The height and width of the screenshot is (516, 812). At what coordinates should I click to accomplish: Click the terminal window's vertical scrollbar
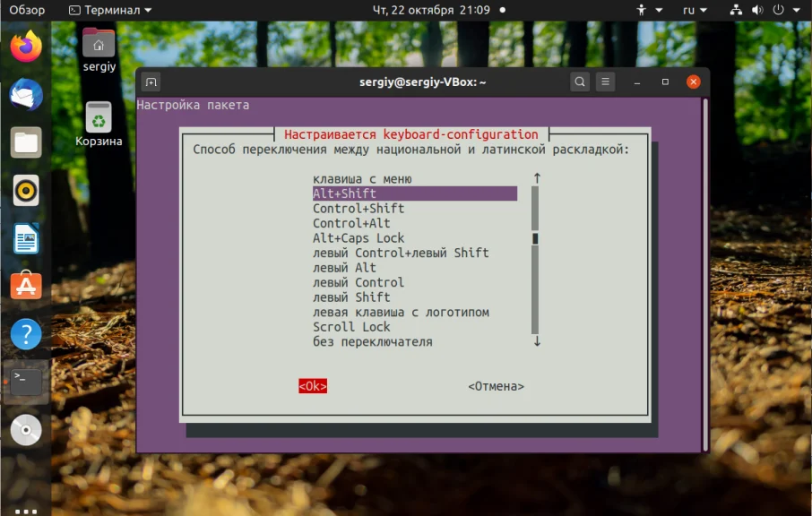(x=704, y=274)
